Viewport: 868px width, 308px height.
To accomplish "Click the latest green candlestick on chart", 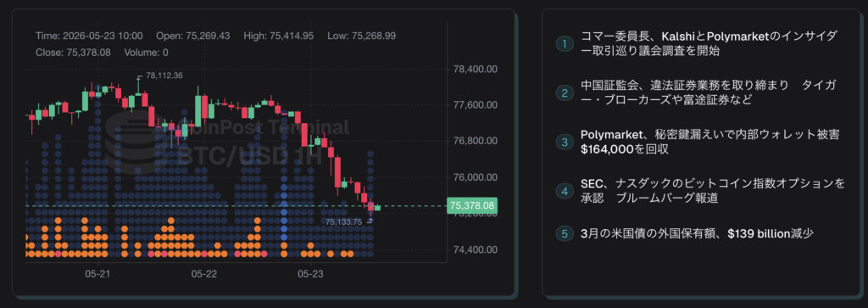I will tap(377, 207).
